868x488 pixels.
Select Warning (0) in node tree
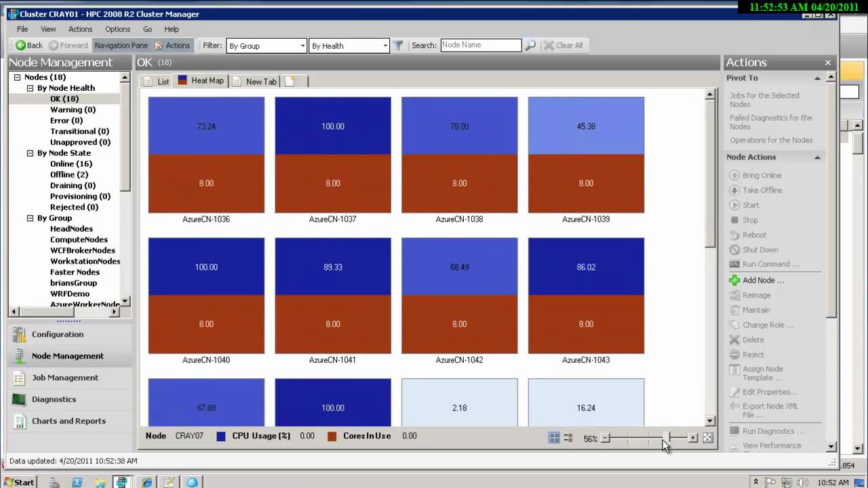(x=73, y=110)
